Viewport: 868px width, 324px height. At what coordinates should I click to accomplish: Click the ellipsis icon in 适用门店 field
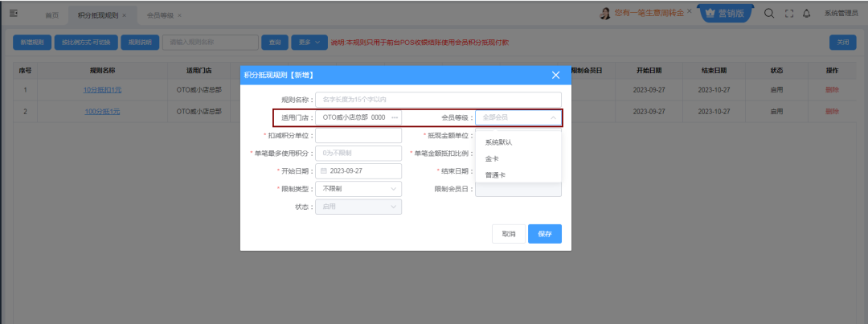pyautogui.click(x=395, y=117)
